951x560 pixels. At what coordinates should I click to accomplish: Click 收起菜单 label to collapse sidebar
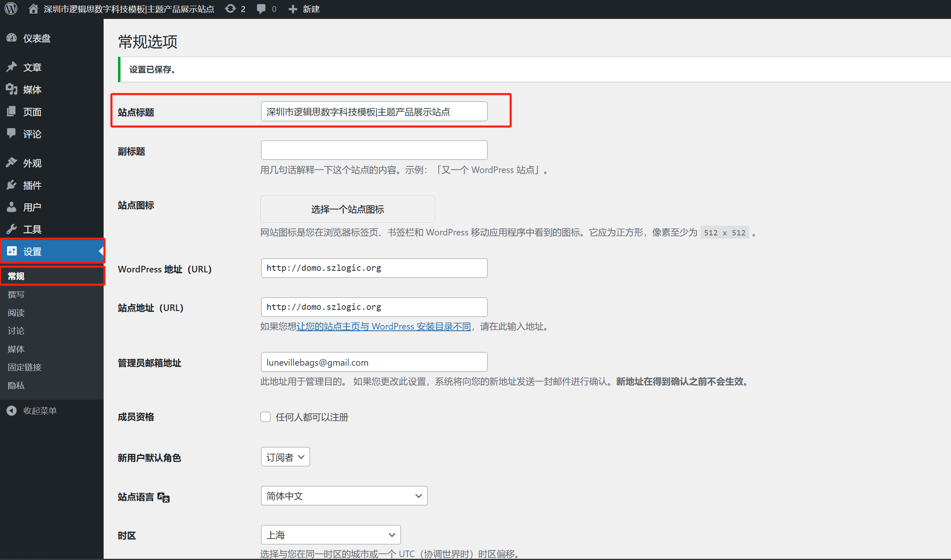tap(40, 410)
